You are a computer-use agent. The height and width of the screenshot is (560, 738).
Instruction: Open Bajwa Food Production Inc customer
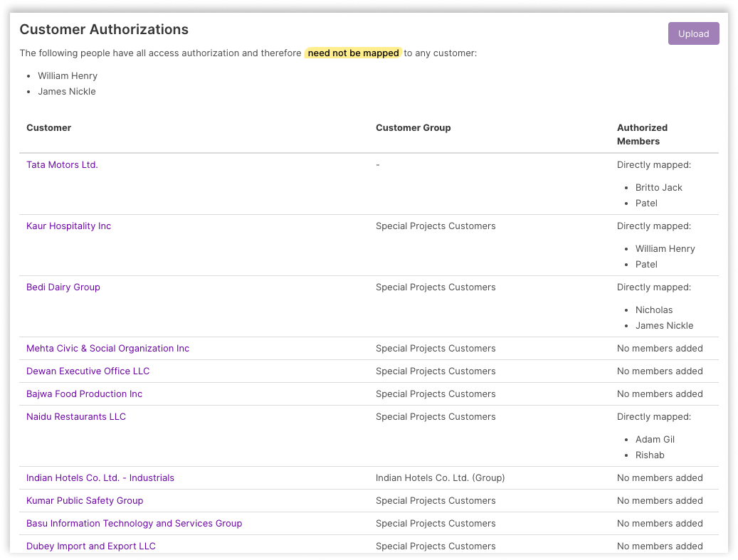(84, 393)
